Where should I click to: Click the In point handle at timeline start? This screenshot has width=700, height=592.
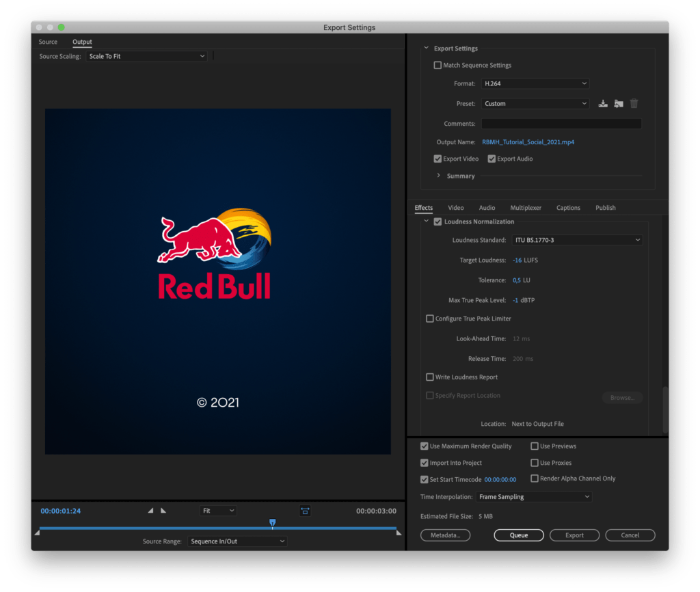pos(37,532)
